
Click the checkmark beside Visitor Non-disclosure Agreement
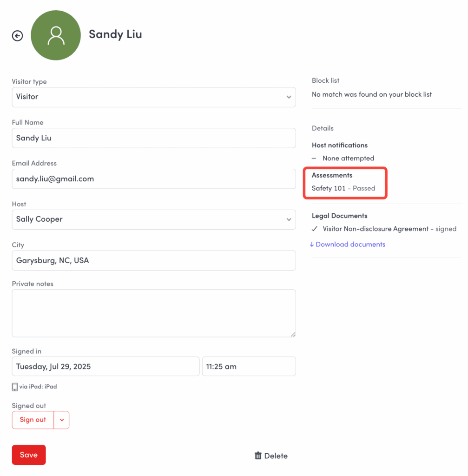pyautogui.click(x=315, y=229)
